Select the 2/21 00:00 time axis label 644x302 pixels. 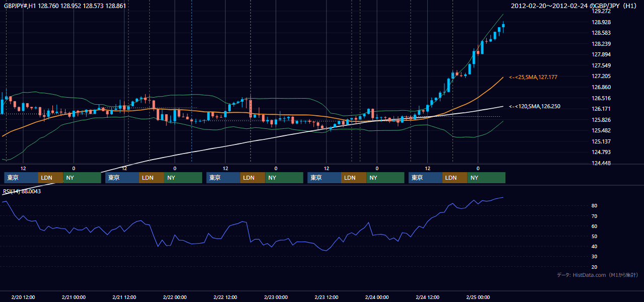pos(74,297)
